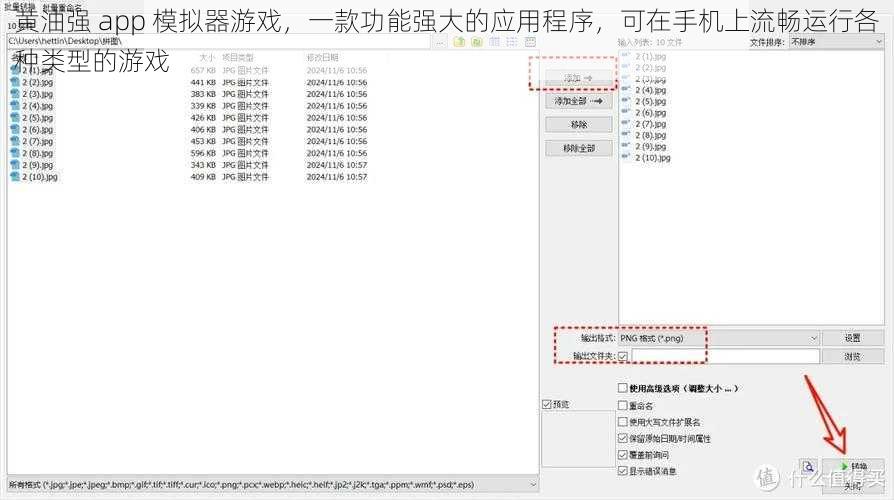Click the file icon of 2 (8).jpg in the source list
Screen dimensions: 894x500
tap(15, 153)
